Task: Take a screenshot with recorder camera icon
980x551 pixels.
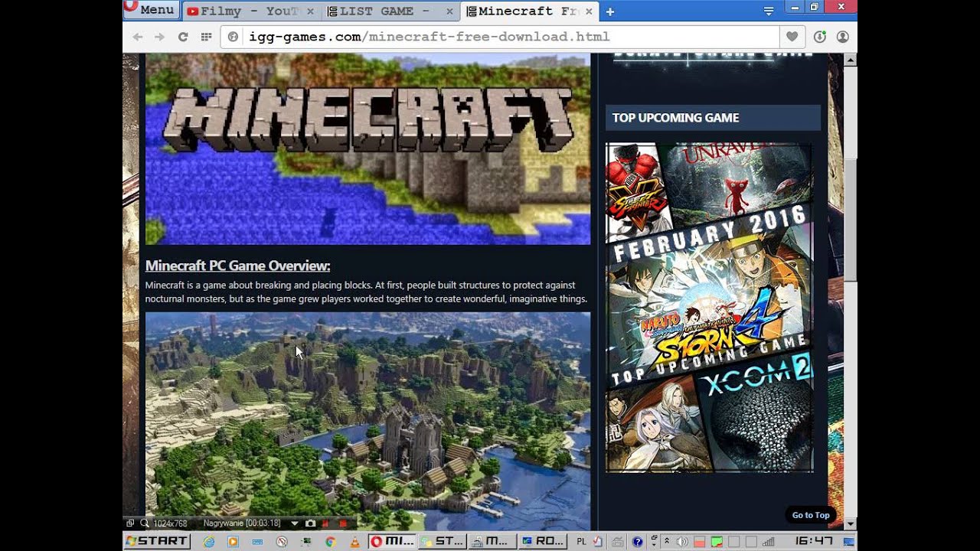Action: click(310, 523)
